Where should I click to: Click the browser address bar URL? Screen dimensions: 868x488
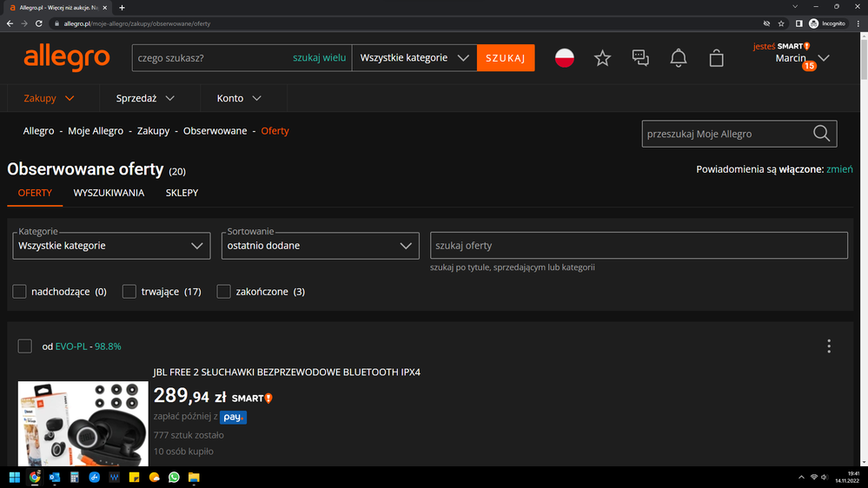pos(137,23)
